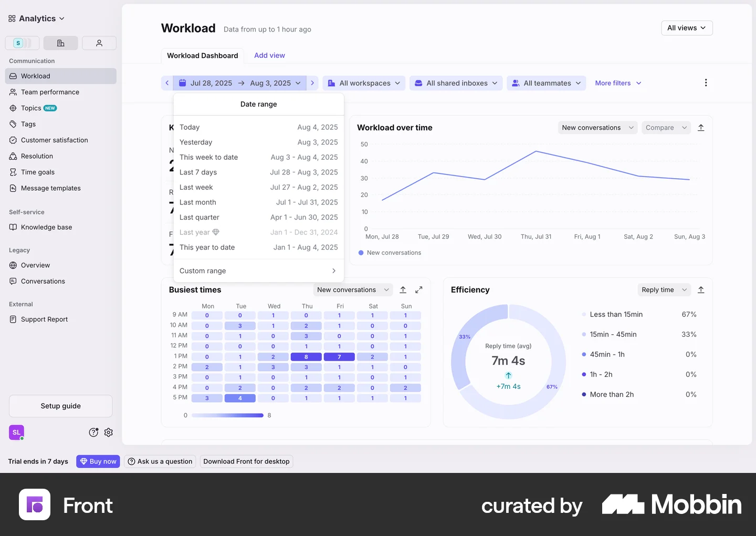This screenshot has width=756, height=536.
Task: Export the Efficiency chart
Action: click(x=701, y=290)
